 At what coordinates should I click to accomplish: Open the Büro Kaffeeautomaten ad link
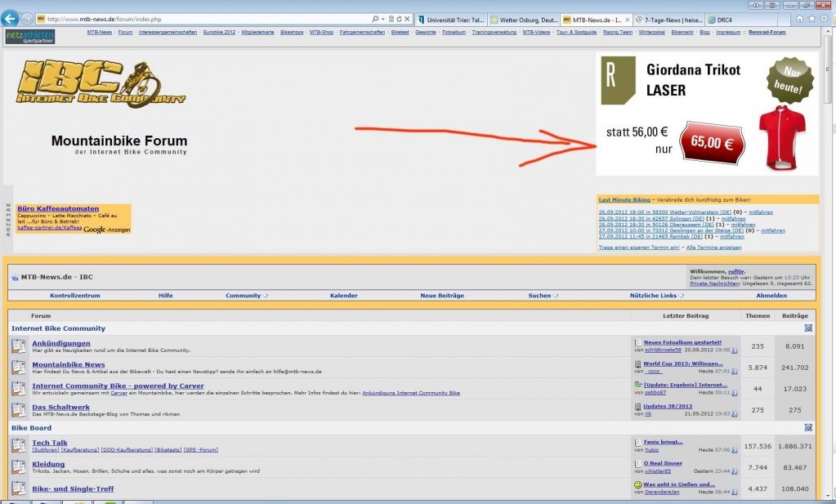coord(58,209)
